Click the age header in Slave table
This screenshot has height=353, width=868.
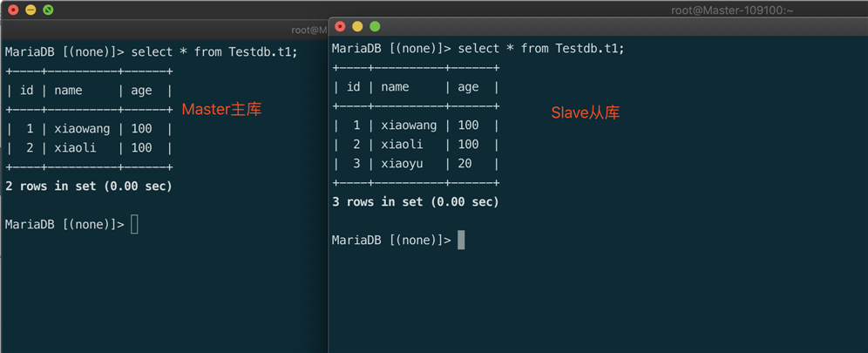click(x=468, y=87)
